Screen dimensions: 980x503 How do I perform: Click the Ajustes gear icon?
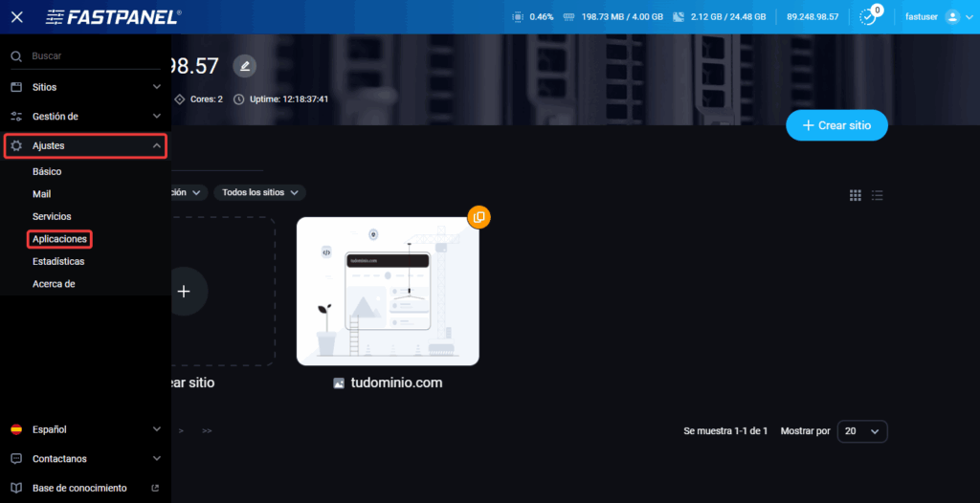click(x=17, y=145)
